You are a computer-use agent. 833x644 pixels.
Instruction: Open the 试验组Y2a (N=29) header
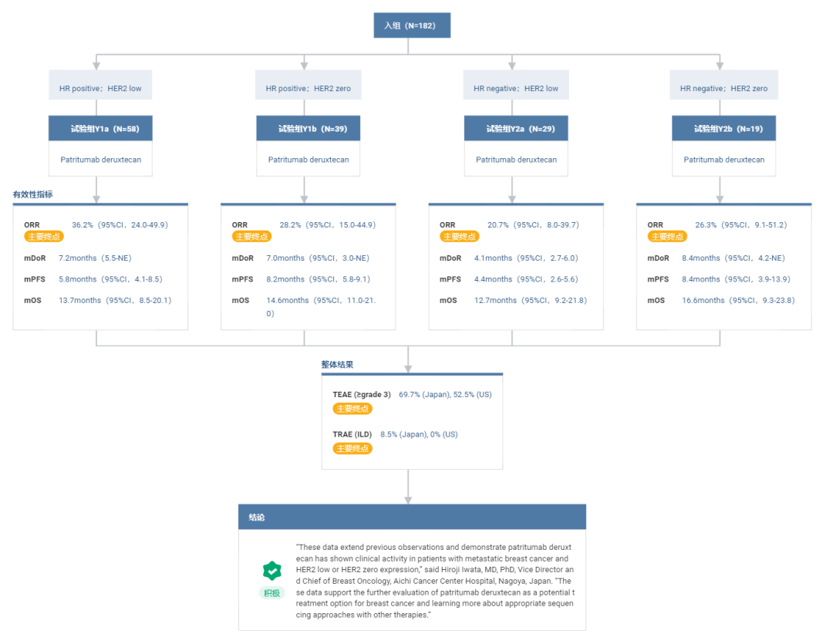[515, 129]
